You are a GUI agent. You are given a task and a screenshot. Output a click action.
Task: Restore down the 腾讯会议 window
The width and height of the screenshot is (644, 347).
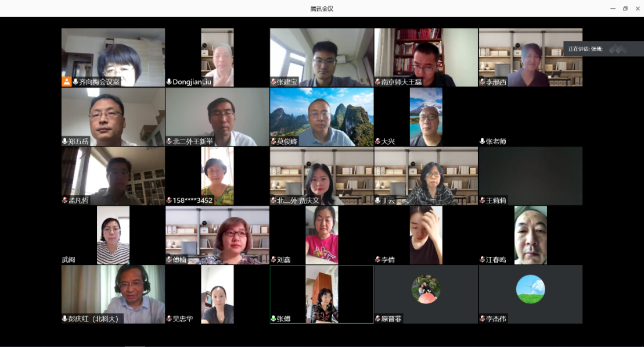(625, 9)
